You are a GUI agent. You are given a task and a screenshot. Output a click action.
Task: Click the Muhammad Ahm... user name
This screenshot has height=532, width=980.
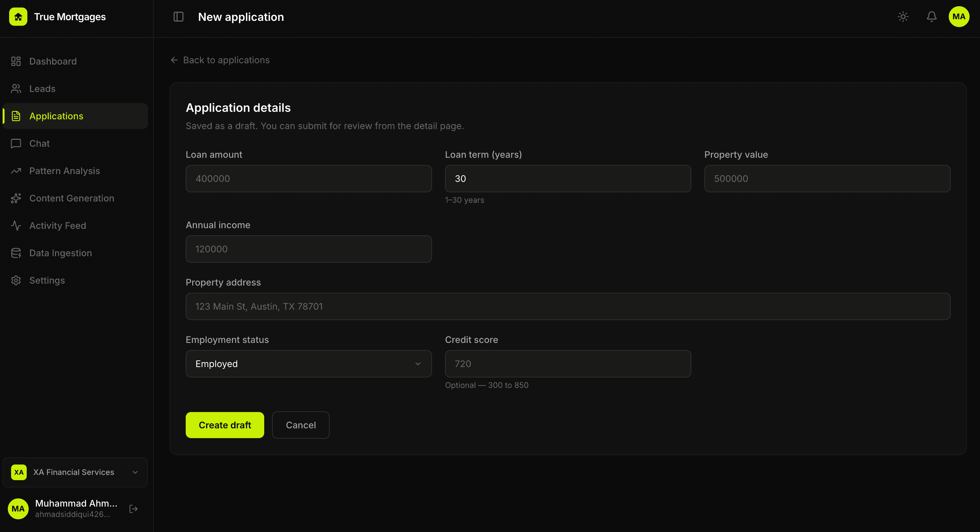[77, 503]
